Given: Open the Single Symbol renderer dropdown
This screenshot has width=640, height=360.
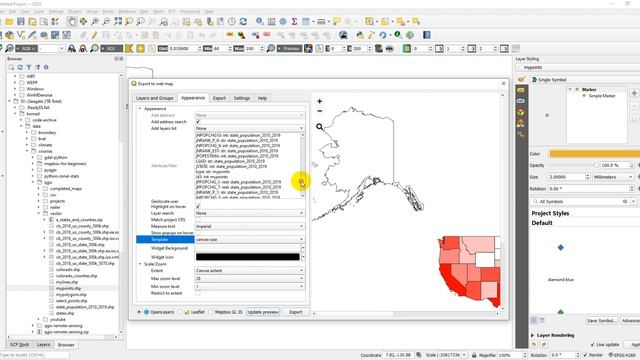Looking at the screenshot, I should [585, 80].
